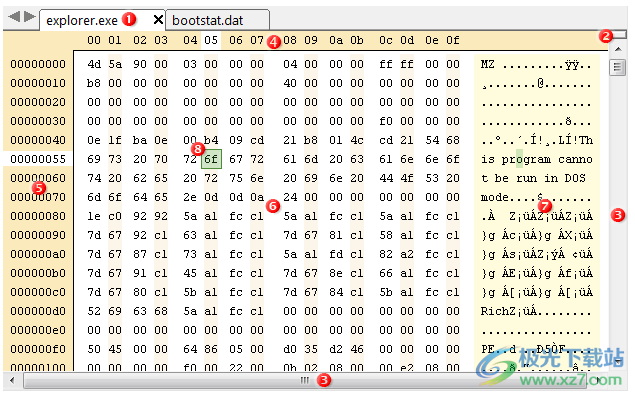Select byte 5a in row 00000000
The image size is (635, 396).
115,64
